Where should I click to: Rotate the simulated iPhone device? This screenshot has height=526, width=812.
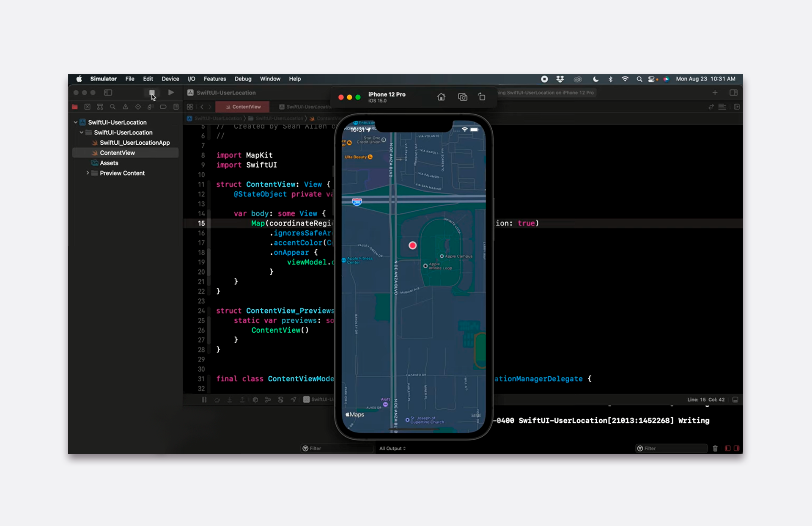tap(482, 97)
